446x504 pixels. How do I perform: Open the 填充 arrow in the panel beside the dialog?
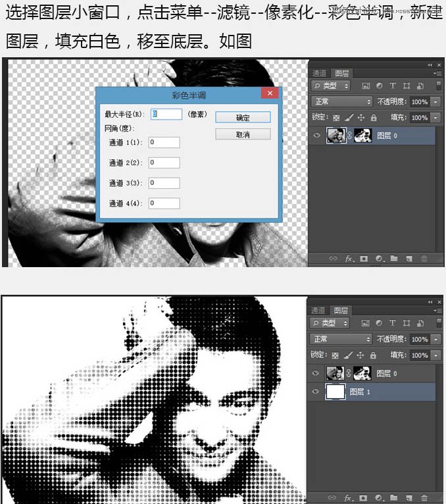point(435,118)
